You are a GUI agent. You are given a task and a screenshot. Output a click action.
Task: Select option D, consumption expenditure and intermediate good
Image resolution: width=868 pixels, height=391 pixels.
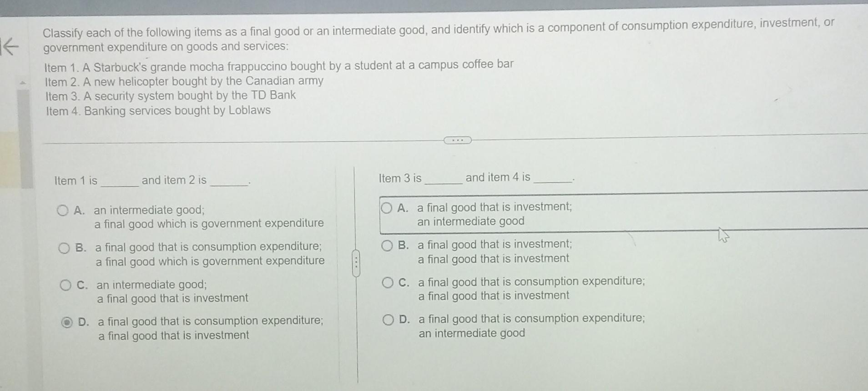[x=388, y=320]
